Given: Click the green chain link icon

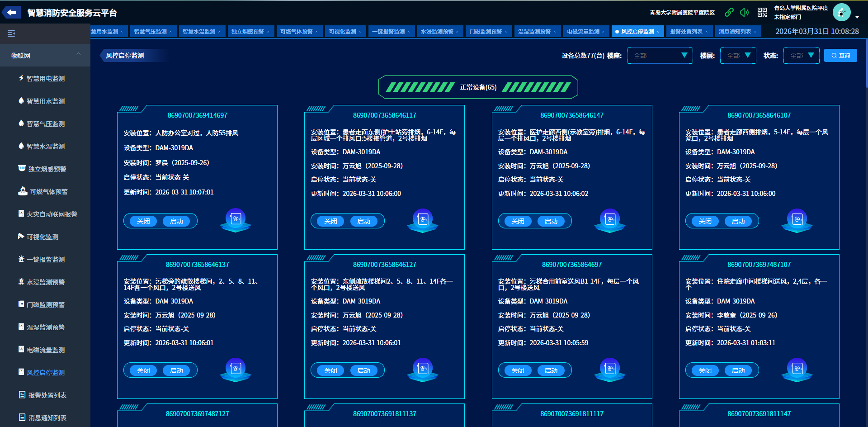Looking at the screenshot, I should tap(729, 13).
